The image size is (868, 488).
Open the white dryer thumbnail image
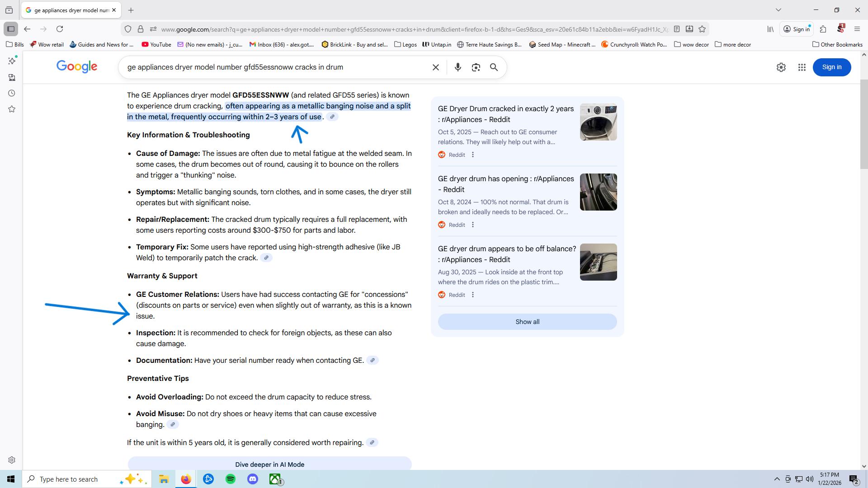coord(598,122)
